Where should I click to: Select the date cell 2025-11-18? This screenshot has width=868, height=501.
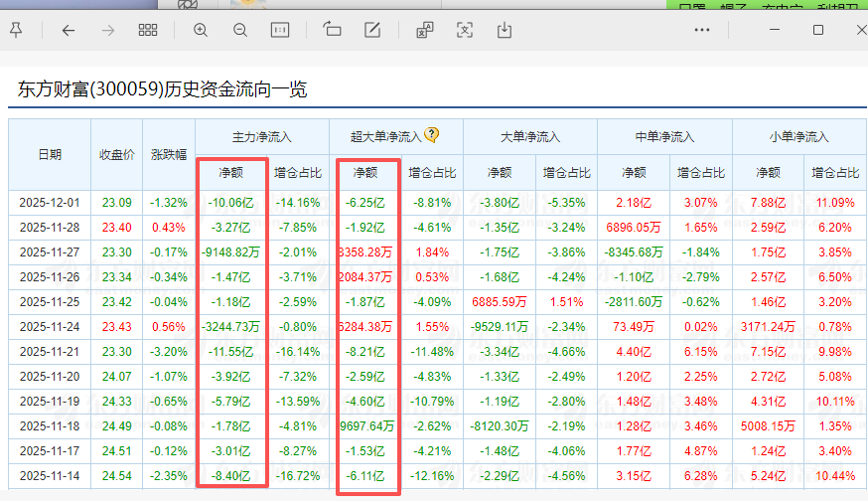[x=50, y=426]
